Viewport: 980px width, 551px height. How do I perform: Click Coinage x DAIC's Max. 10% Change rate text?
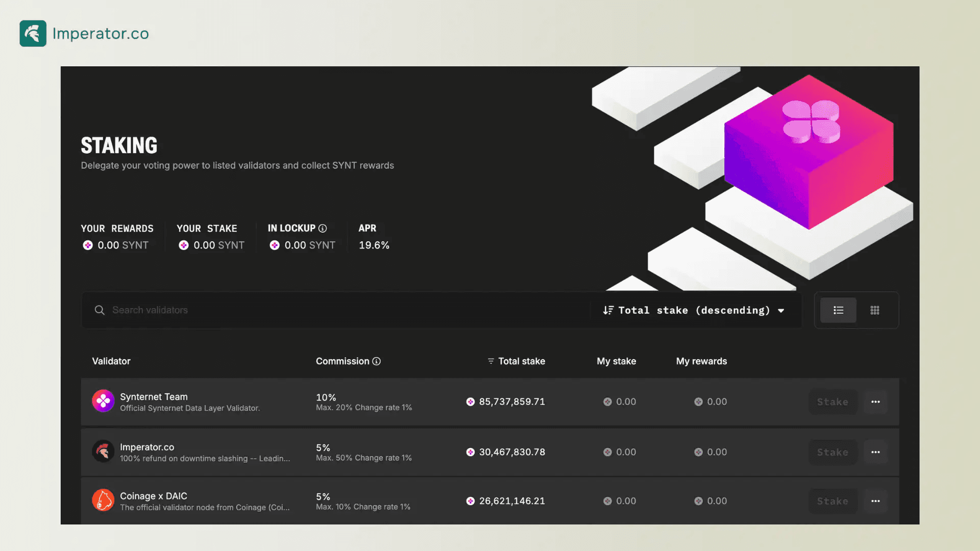[363, 507]
